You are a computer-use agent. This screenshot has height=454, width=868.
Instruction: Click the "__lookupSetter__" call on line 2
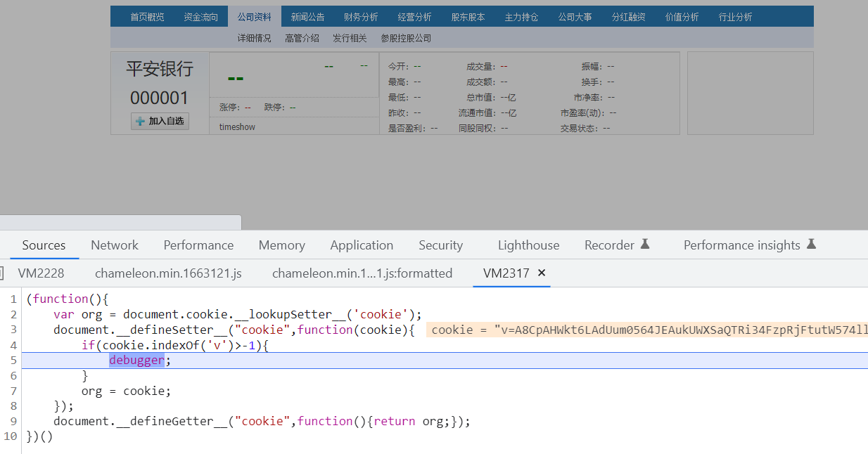pos(290,314)
